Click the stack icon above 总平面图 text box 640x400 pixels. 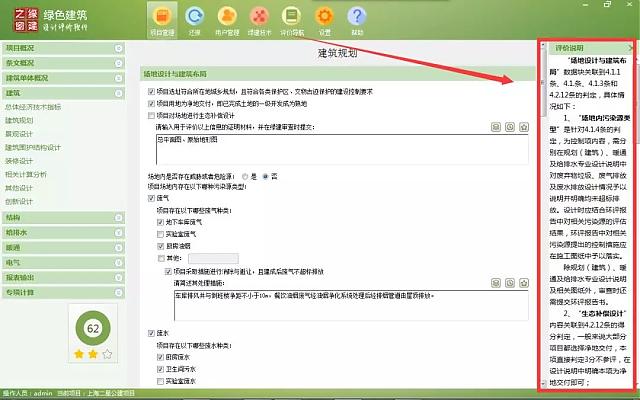tap(496, 127)
